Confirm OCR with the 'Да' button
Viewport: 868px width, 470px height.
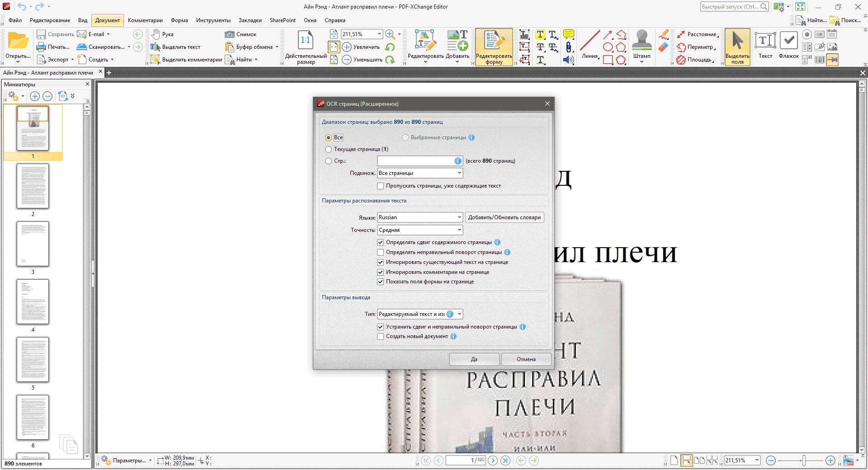point(474,359)
